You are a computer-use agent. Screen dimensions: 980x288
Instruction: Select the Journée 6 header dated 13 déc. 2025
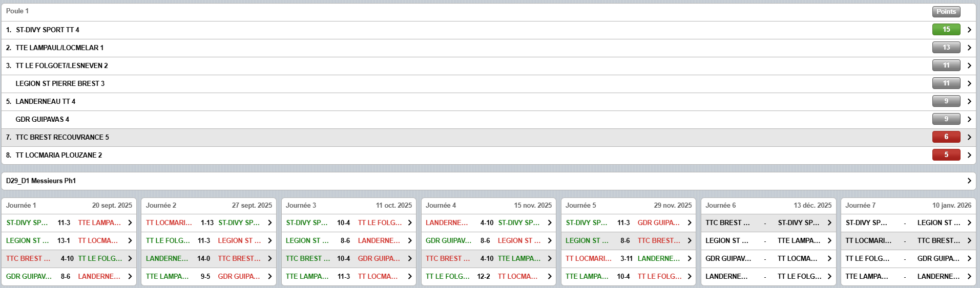click(x=768, y=206)
